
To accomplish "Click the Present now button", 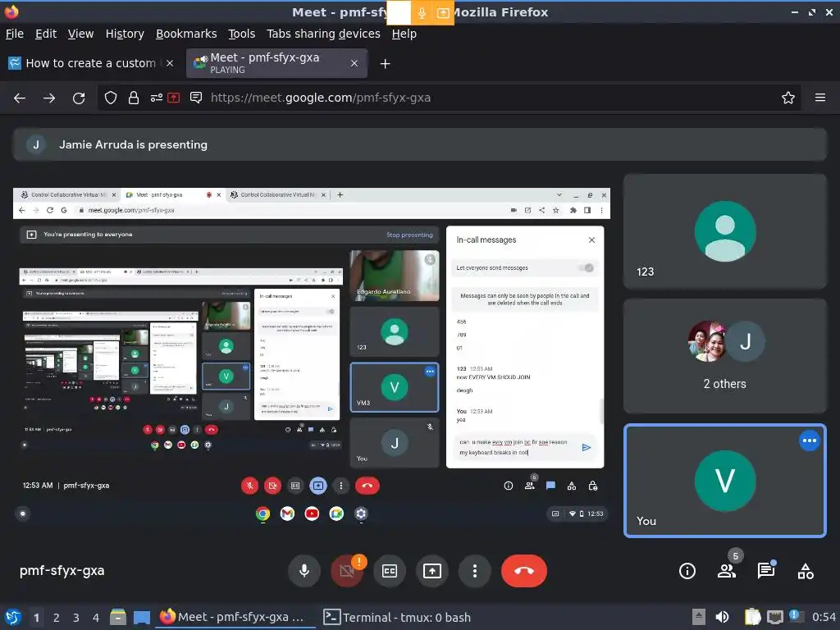I will [432, 571].
